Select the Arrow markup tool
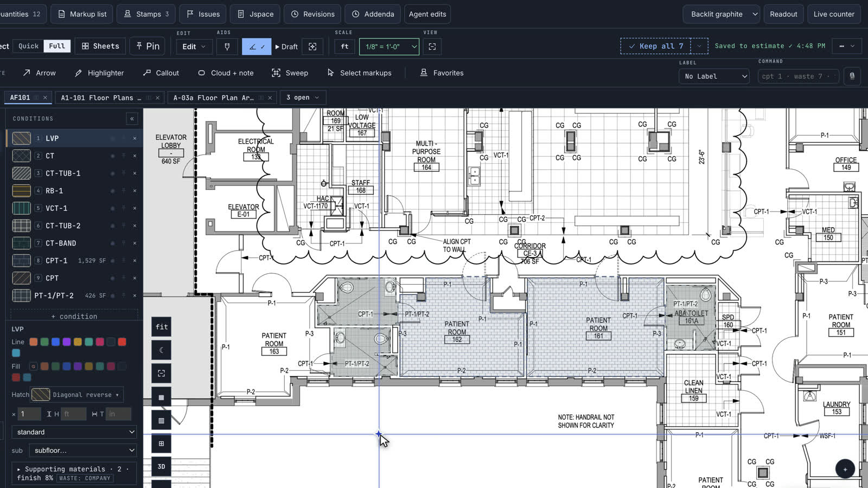868x488 pixels. [39, 73]
